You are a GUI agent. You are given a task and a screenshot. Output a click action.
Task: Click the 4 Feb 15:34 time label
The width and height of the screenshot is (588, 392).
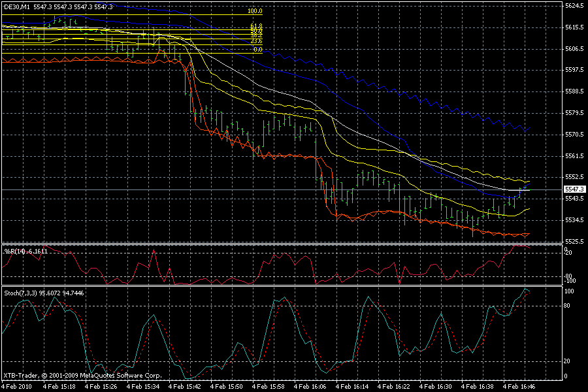coord(143,386)
